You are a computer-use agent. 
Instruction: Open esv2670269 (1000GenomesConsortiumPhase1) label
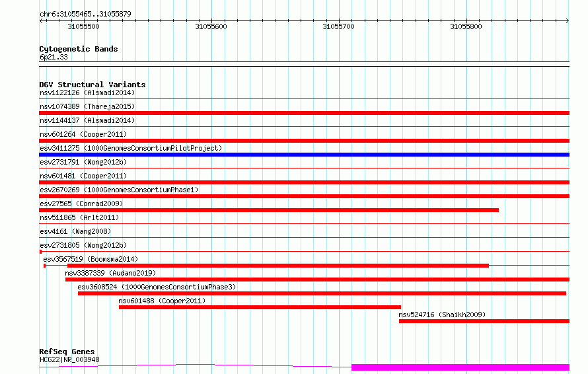[x=119, y=190]
